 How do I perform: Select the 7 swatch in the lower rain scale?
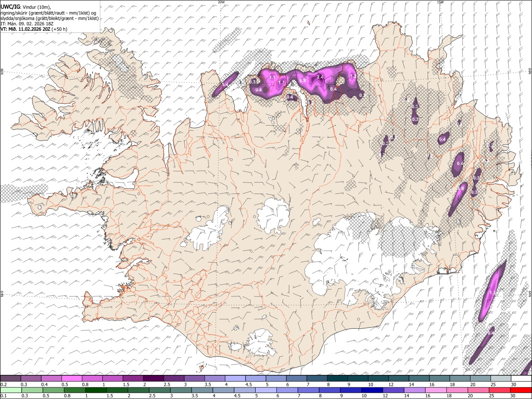308,390
